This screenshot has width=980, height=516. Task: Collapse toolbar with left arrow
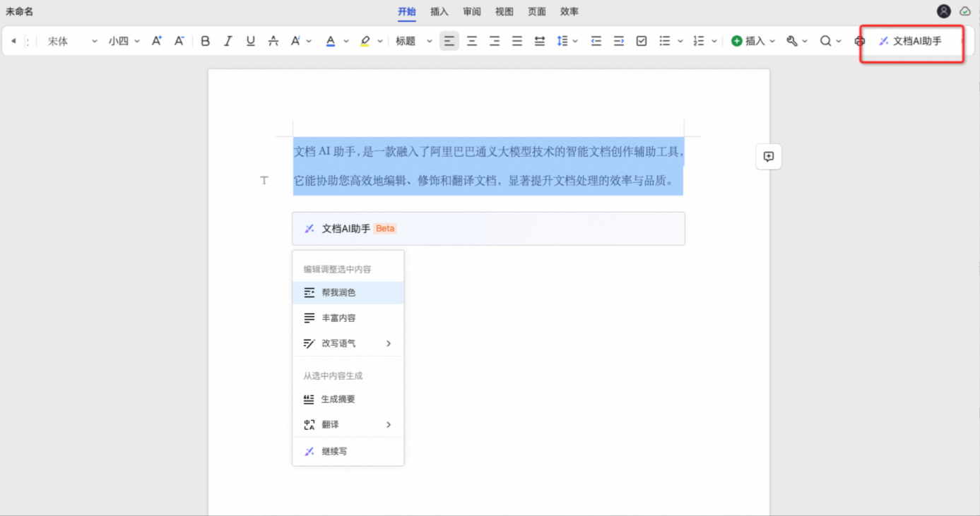click(x=13, y=41)
